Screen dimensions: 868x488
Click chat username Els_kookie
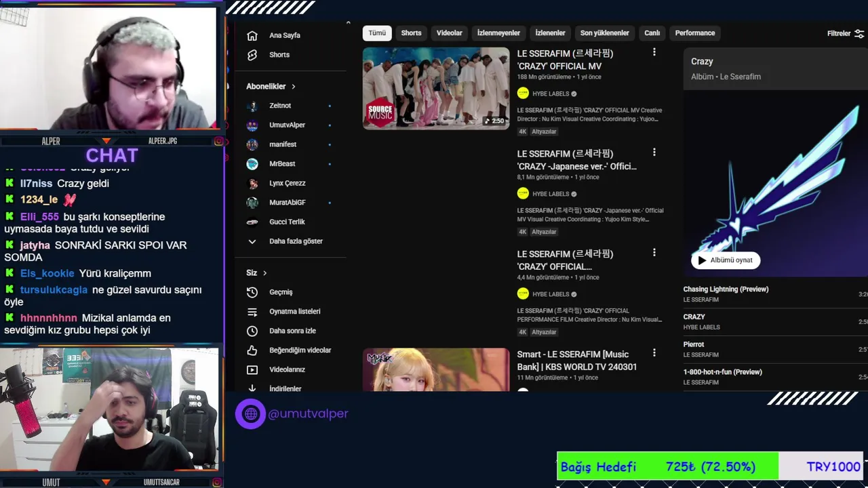(47, 274)
